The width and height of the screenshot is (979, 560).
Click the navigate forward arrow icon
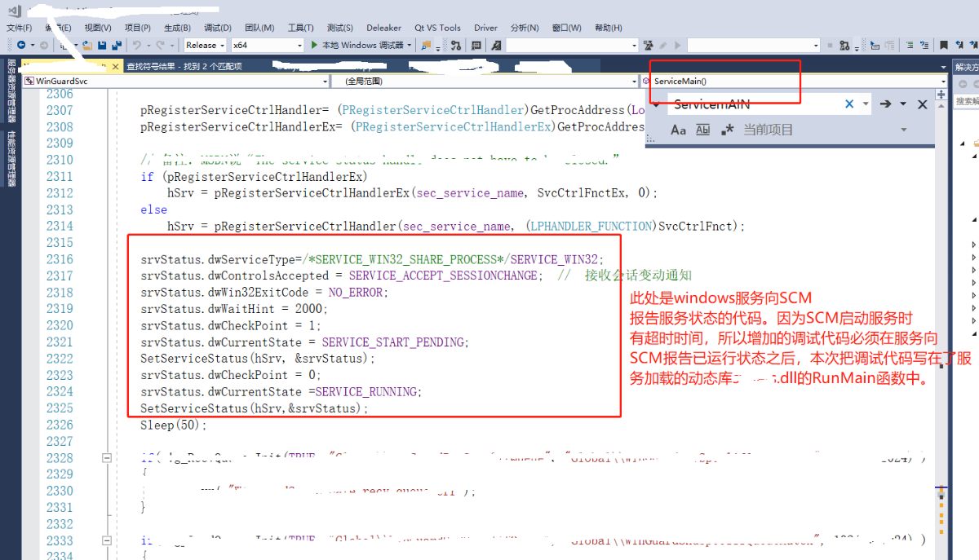(43, 45)
